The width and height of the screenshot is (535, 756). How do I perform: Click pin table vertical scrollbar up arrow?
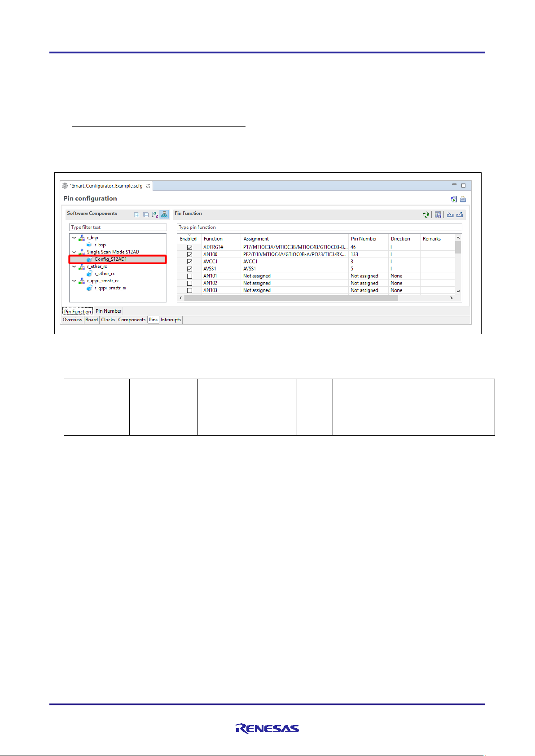[458, 238]
